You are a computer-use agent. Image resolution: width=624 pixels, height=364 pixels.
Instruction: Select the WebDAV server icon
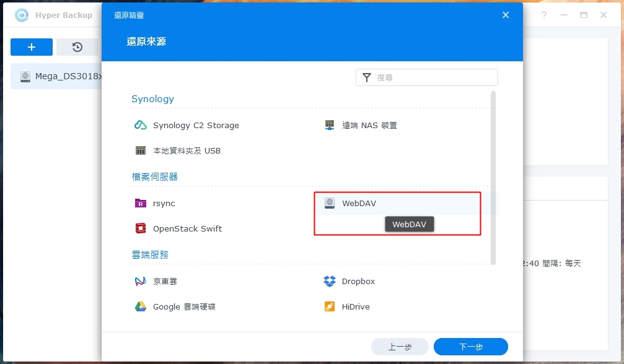coord(330,203)
